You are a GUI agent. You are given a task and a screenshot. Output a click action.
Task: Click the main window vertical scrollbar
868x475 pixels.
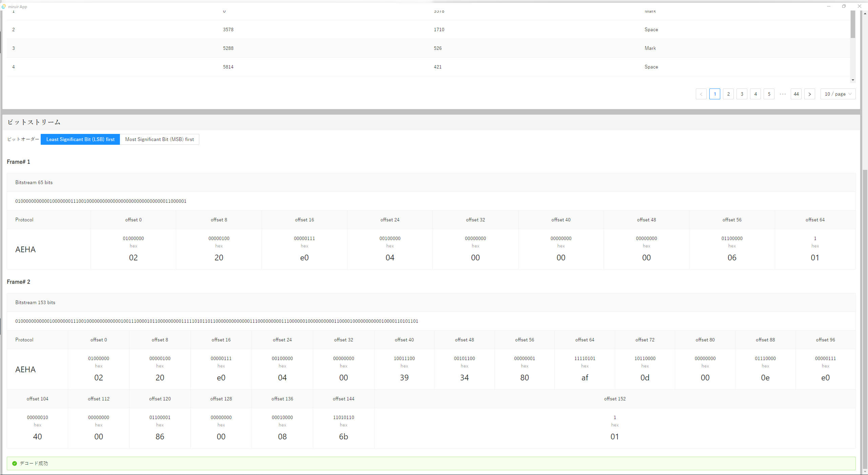[865, 319]
